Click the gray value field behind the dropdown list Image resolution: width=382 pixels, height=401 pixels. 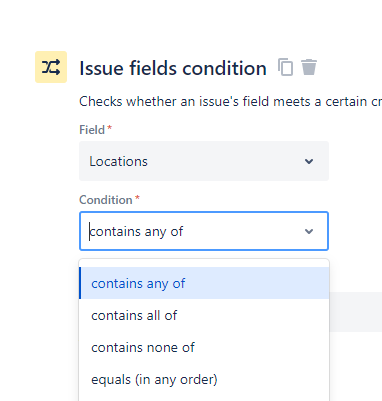tap(356, 312)
